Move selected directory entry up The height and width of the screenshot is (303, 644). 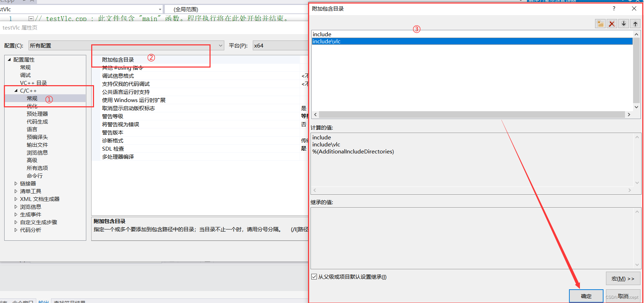635,24
